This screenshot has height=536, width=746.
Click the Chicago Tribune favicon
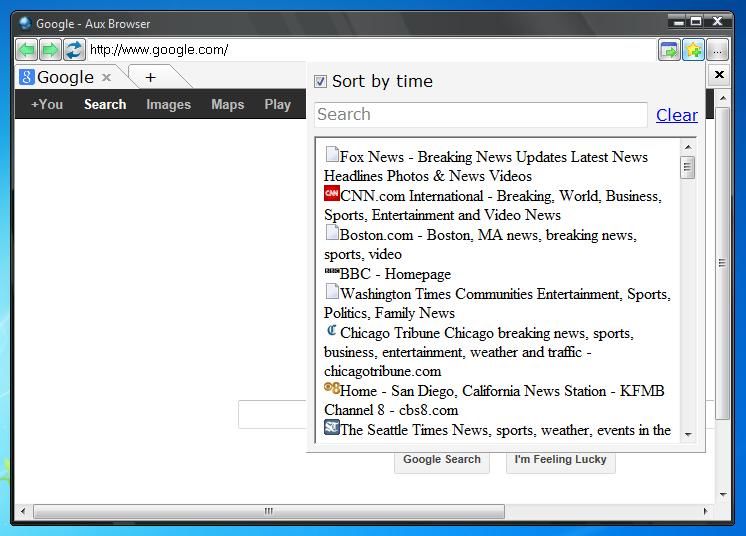click(332, 330)
